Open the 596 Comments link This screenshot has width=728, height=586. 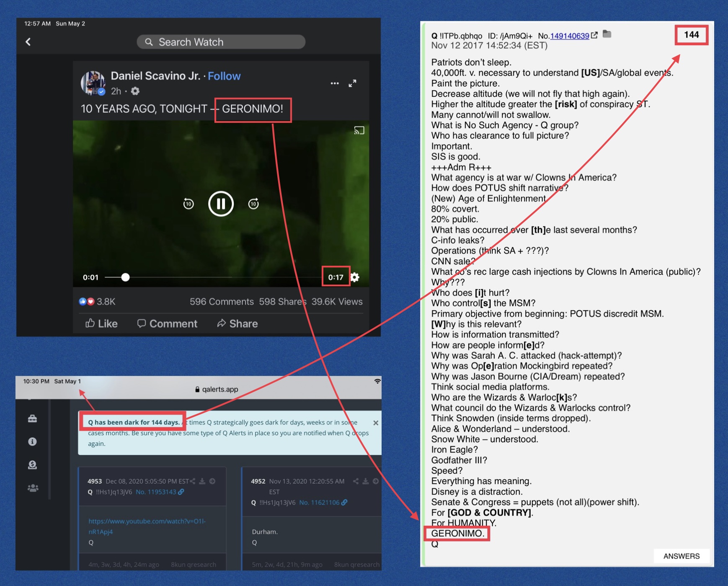(x=222, y=301)
